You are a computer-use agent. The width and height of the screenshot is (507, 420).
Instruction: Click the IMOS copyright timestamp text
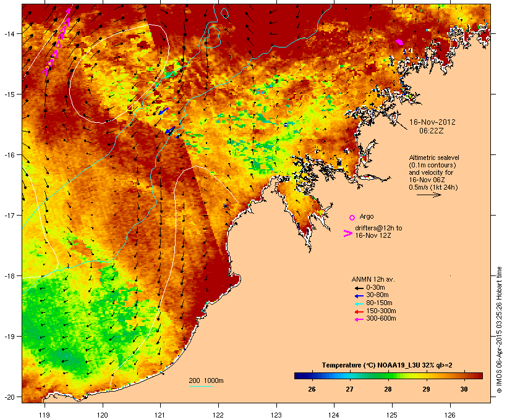(x=499, y=330)
